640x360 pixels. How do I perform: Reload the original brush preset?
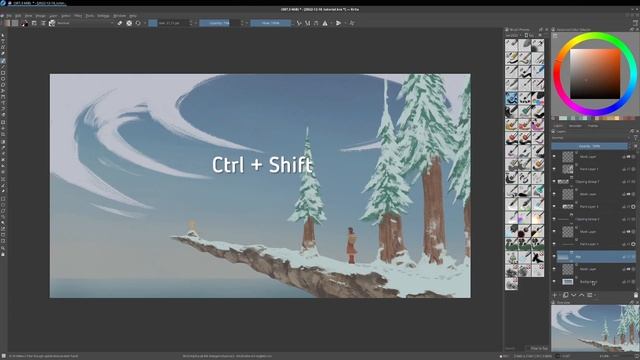[x=138, y=23]
